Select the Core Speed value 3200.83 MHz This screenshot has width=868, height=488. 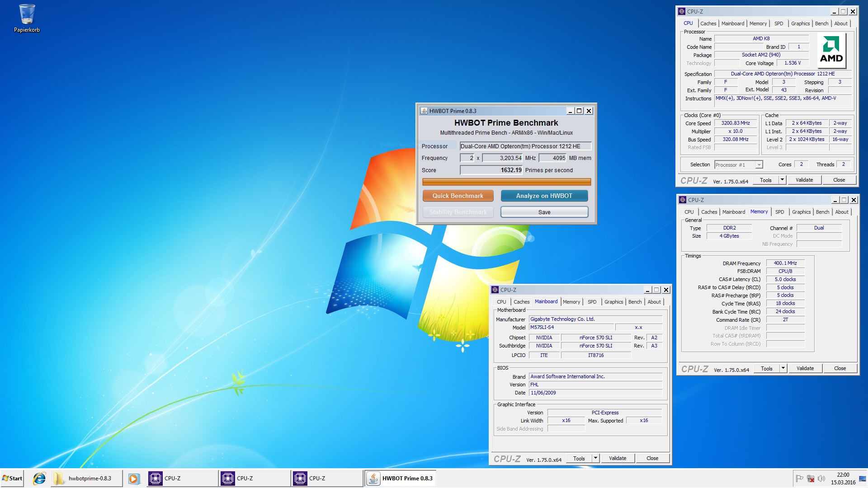point(736,123)
